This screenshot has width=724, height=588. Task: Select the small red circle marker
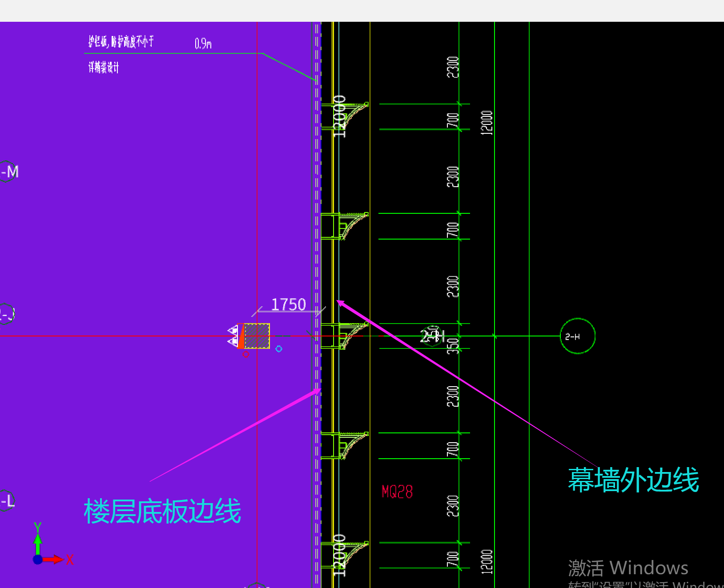(x=246, y=354)
